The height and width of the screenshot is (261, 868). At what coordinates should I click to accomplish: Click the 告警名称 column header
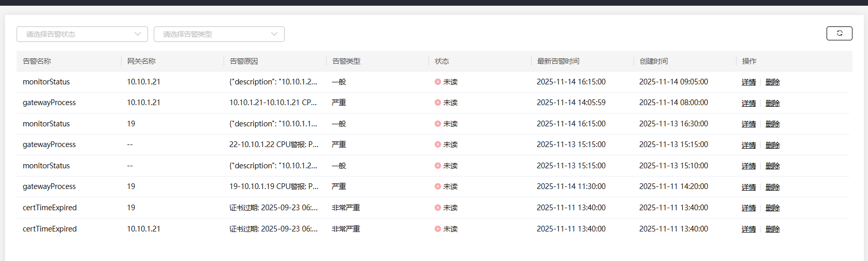click(37, 61)
